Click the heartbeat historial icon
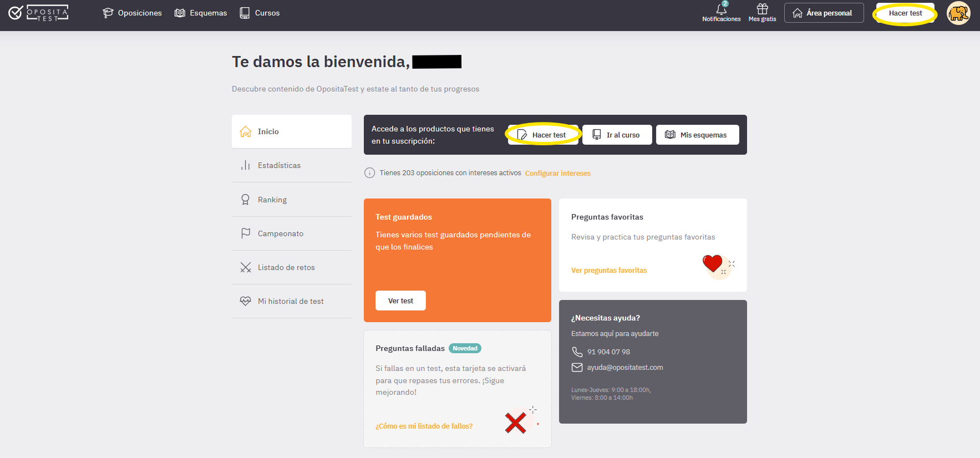The width and height of the screenshot is (980, 458). click(x=246, y=301)
